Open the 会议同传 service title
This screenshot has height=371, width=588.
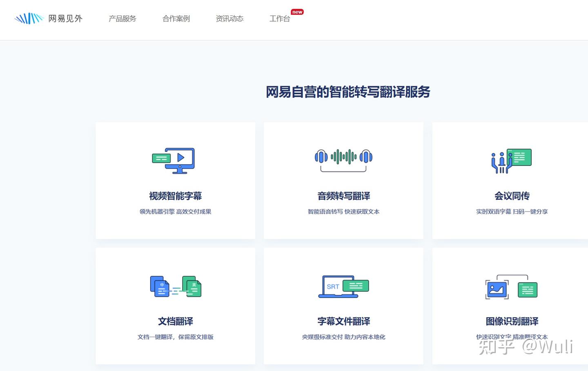click(x=512, y=196)
